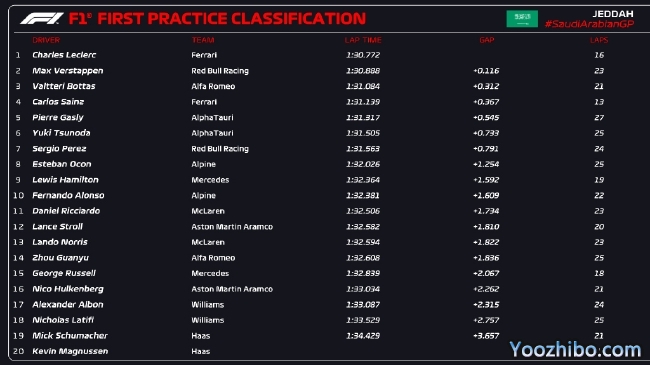Click Aston Martin Aramco team for Lance Stroll
Screen dimensions: 650x365
click(x=232, y=227)
